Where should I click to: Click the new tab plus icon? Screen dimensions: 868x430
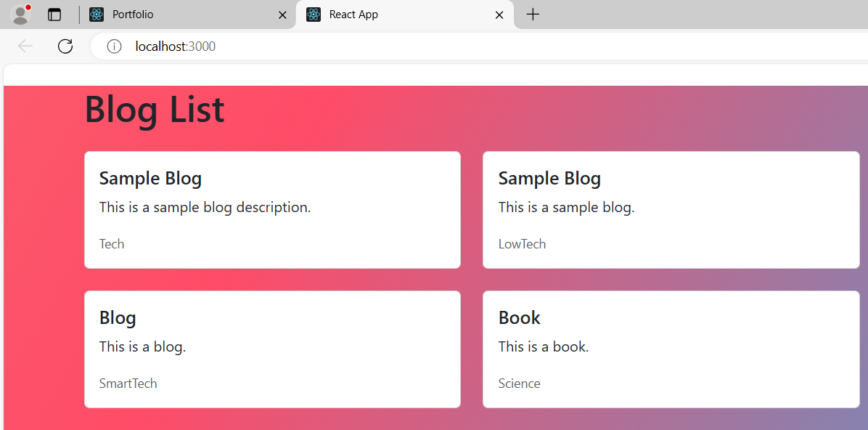(x=533, y=15)
